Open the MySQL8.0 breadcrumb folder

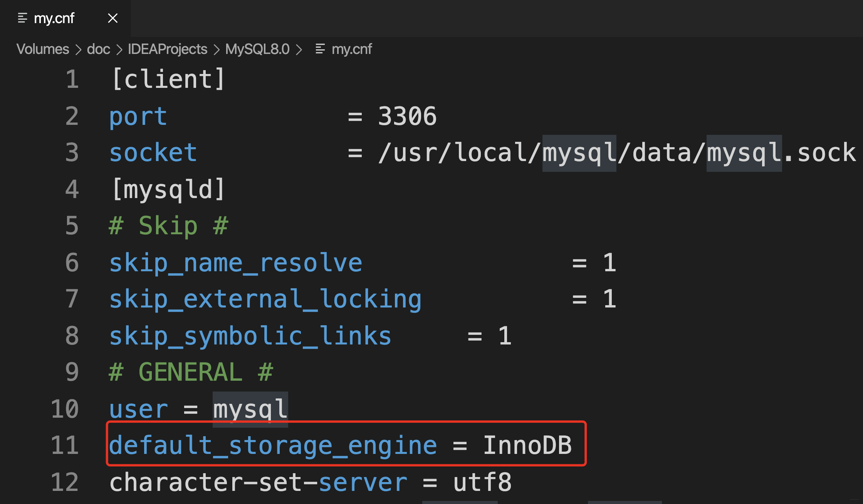tap(257, 49)
